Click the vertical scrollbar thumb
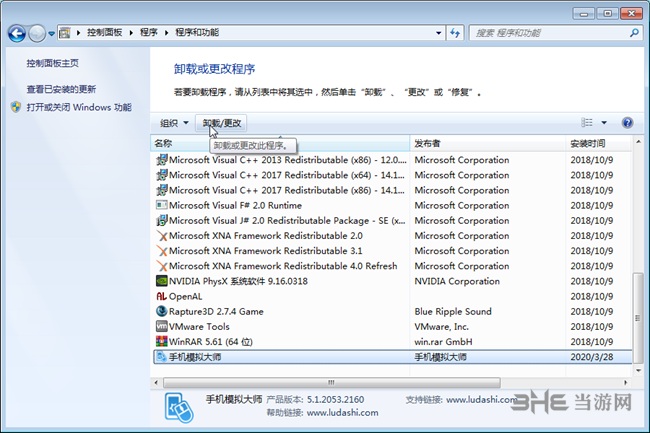 (x=638, y=317)
